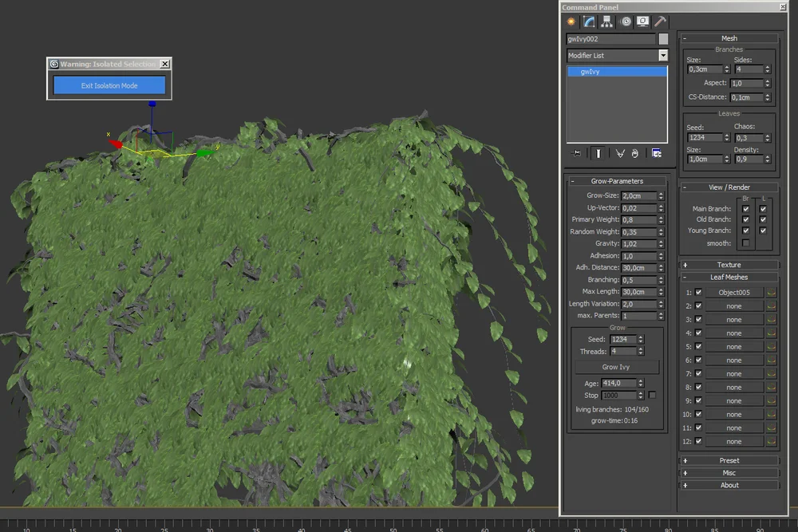Screen dimensions: 798x532
Task: Expand the Texture rollout
Action: tap(729, 265)
